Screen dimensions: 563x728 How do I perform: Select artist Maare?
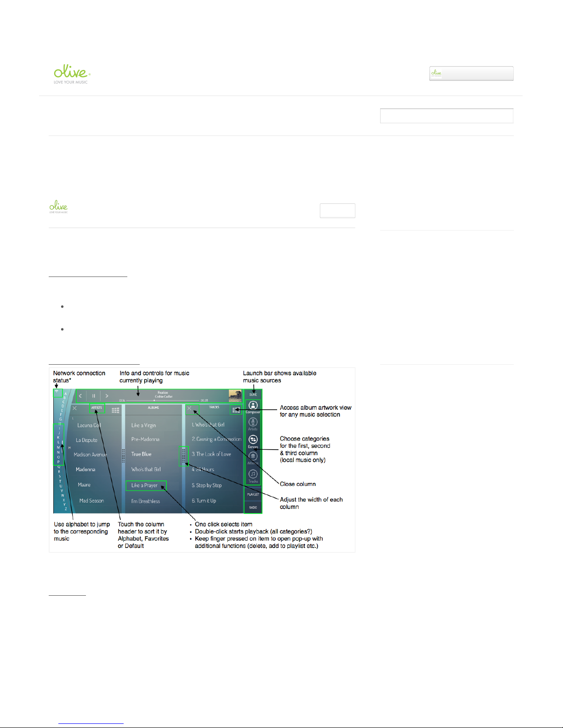tap(84, 485)
